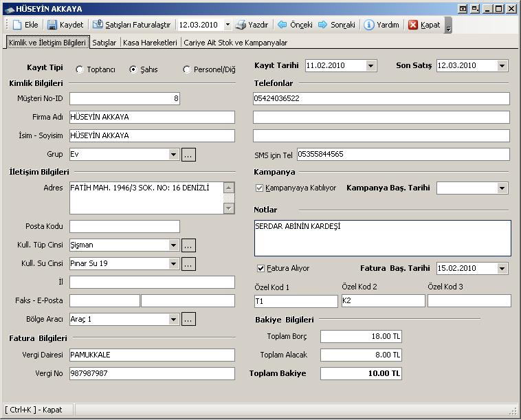521x420 pixels.
Task: Click the Vergi Dairesi input field
Action: [x=152, y=355]
